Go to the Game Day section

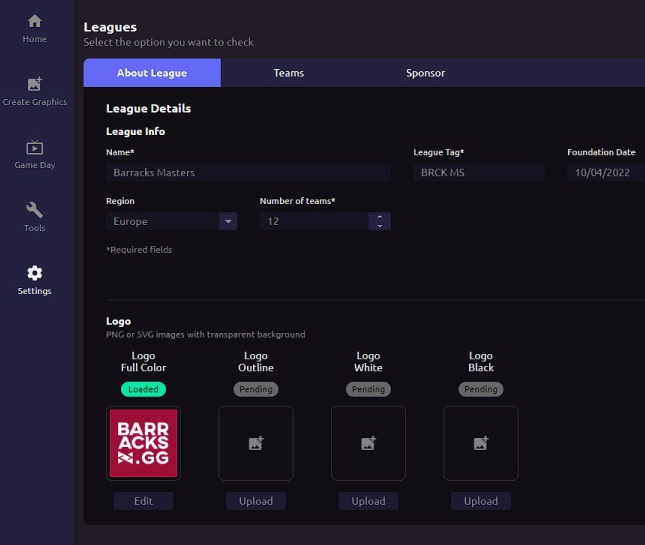click(34, 148)
